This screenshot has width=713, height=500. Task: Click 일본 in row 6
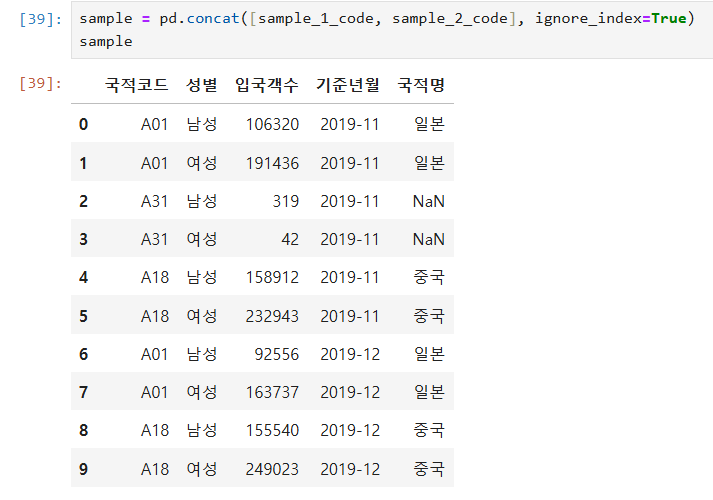tap(429, 354)
